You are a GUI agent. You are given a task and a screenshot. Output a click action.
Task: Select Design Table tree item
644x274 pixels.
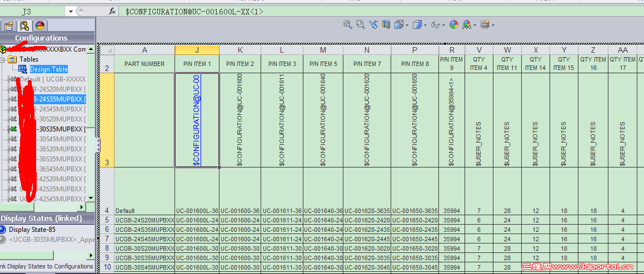tap(49, 69)
